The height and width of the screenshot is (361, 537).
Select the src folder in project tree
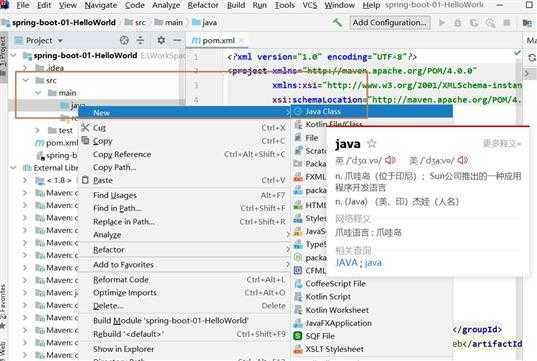point(46,80)
